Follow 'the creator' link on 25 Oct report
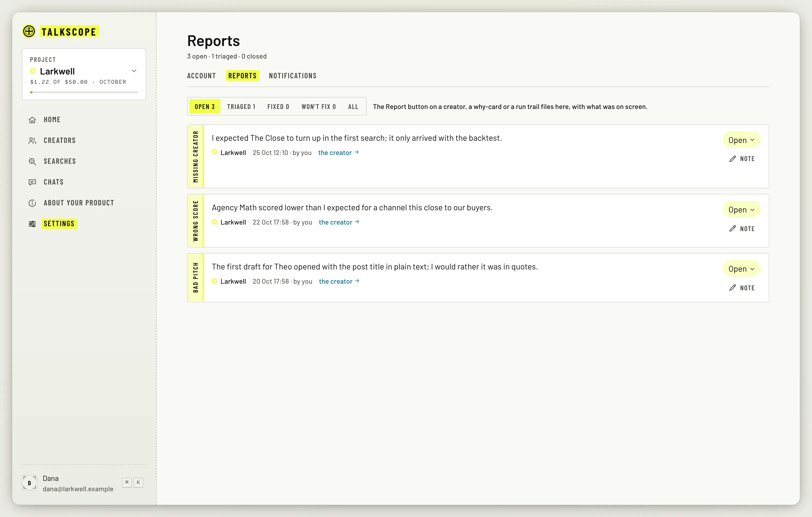This screenshot has height=517, width=812. coord(338,153)
